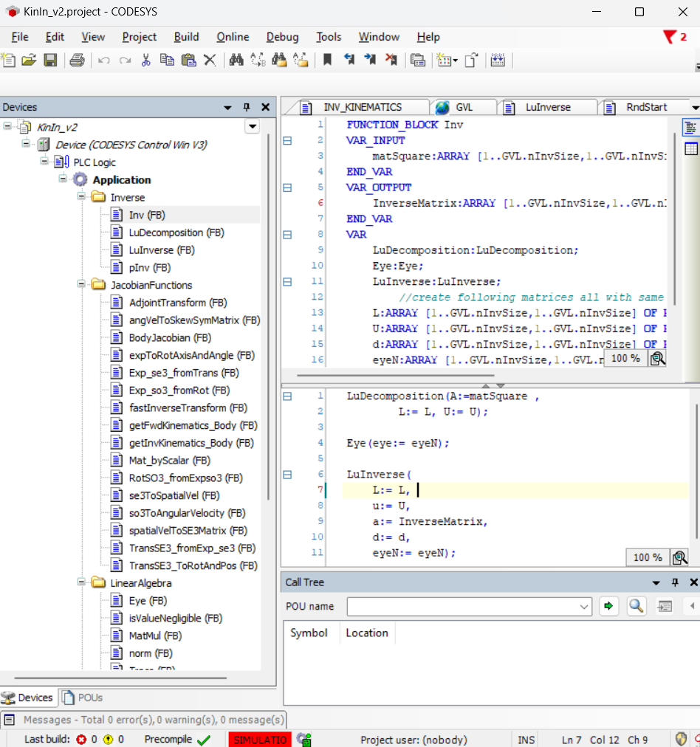Open KinIn_v2 root node dropdown button
Screen dimensions: 700x747
tap(253, 127)
